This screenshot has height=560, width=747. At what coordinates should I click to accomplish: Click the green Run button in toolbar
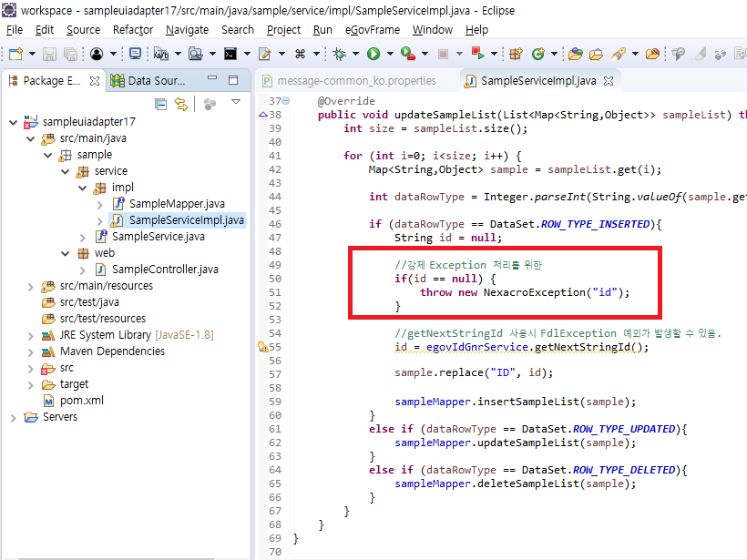tap(373, 55)
